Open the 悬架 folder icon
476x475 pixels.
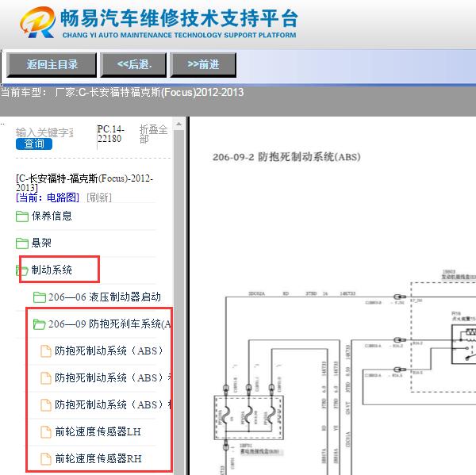[22, 243]
